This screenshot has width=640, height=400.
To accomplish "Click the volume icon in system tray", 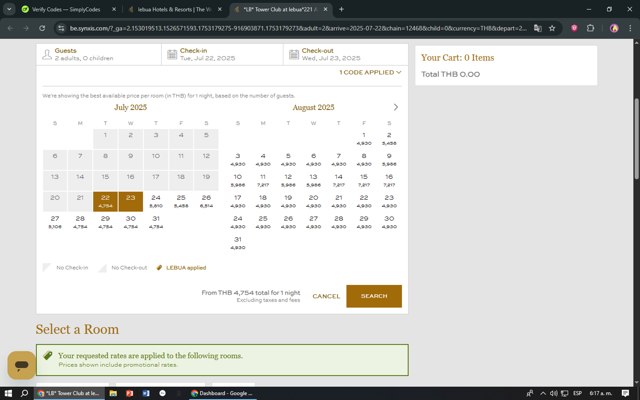I will pos(553,393).
